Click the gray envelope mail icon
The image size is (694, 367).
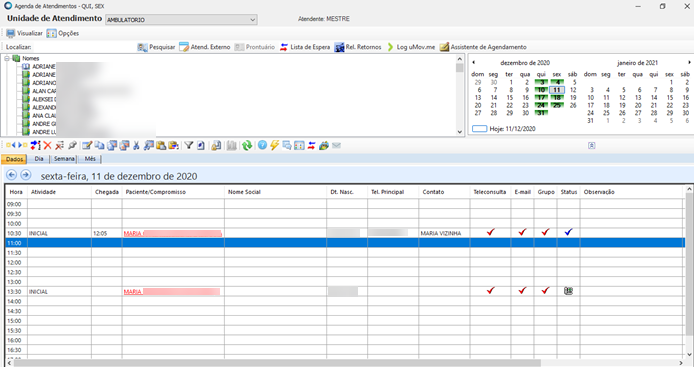pyautogui.click(x=336, y=145)
